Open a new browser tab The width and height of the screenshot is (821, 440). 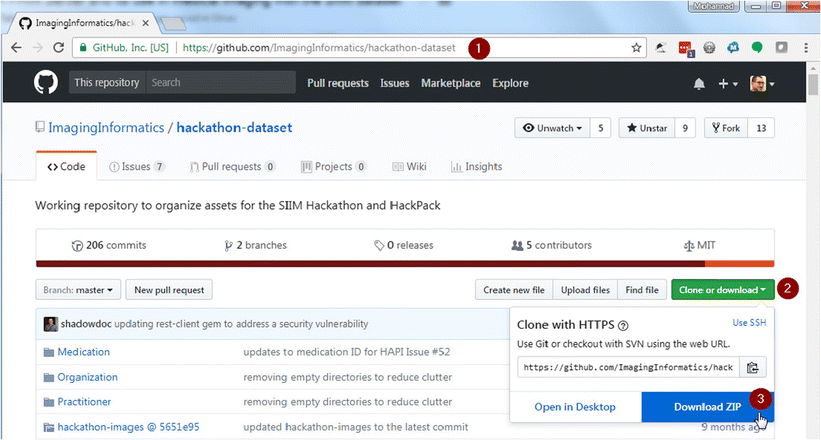tap(173, 24)
